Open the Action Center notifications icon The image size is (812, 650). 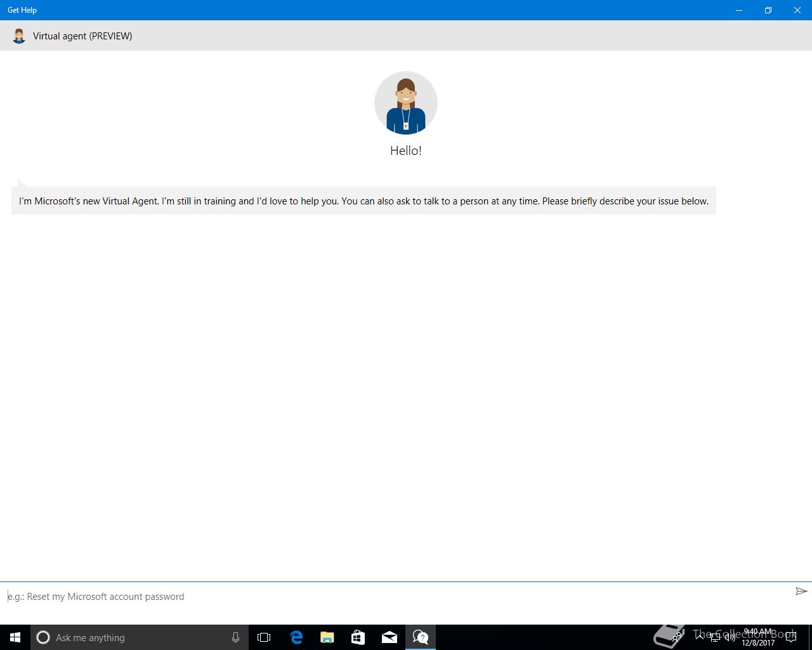tap(791, 637)
